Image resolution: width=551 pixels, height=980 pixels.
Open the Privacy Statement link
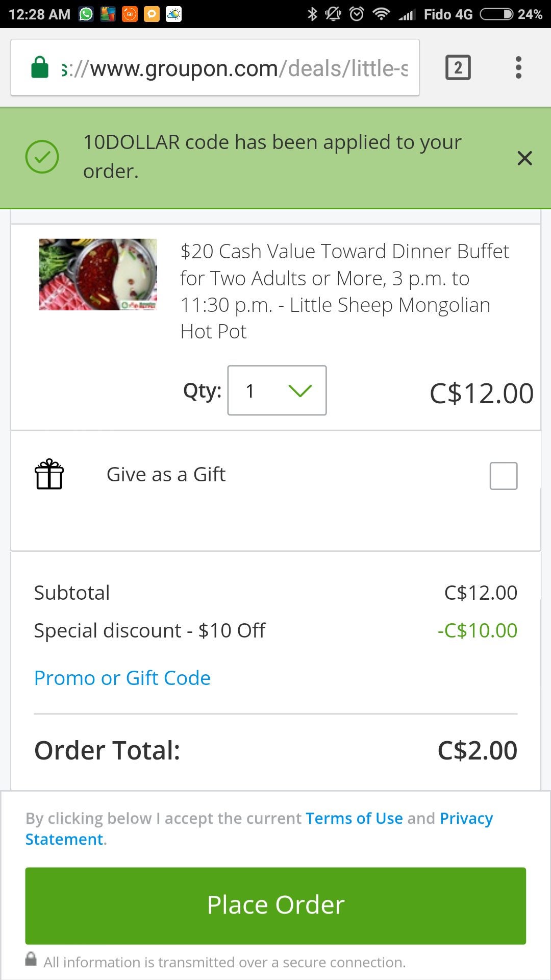[259, 829]
